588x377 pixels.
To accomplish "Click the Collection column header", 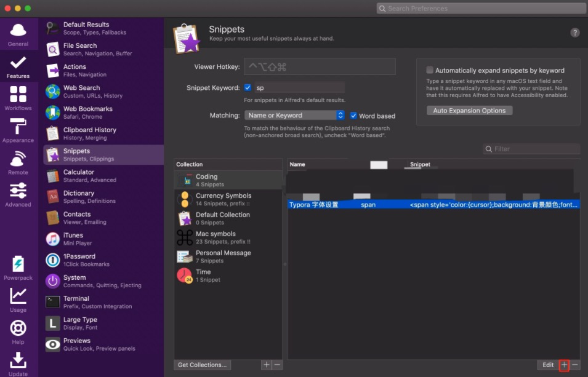I will pos(190,165).
